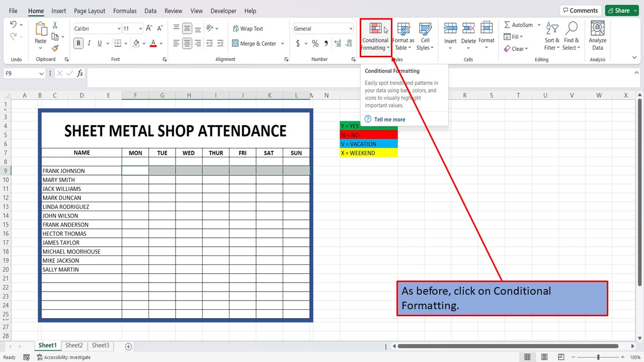The width and height of the screenshot is (644, 362).
Task: Open the Page Layout tab
Action: tap(90, 11)
